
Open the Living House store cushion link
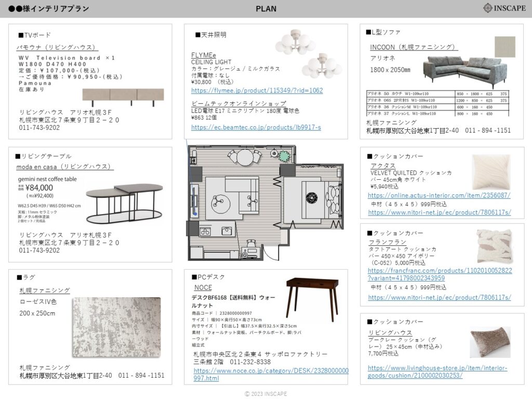[x=437, y=371]
